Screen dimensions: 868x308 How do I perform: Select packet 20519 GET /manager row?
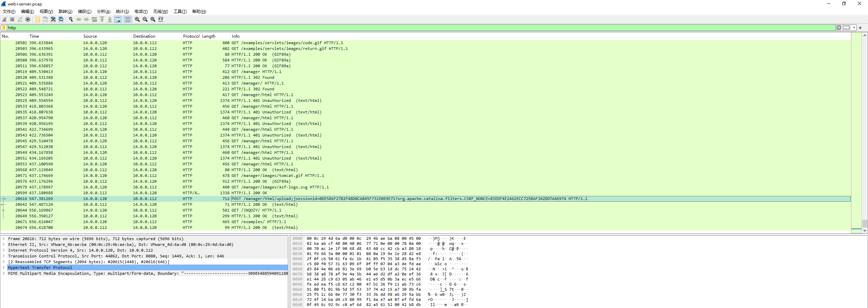point(426,72)
